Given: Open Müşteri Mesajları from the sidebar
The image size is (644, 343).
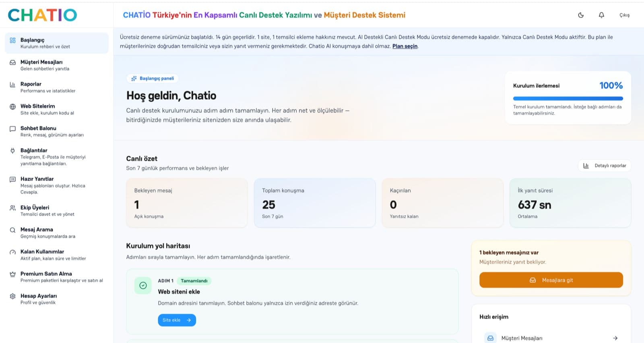Looking at the screenshot, I should click(x=57, y=65).
